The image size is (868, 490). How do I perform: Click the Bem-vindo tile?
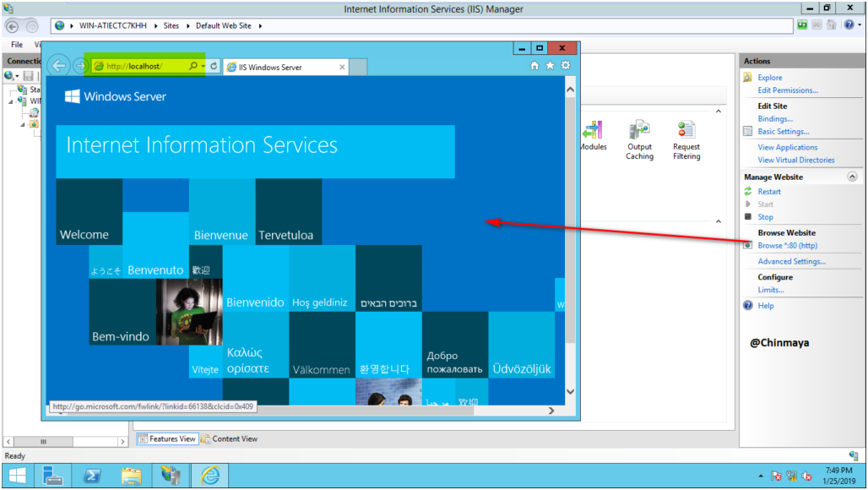(122, 311)
